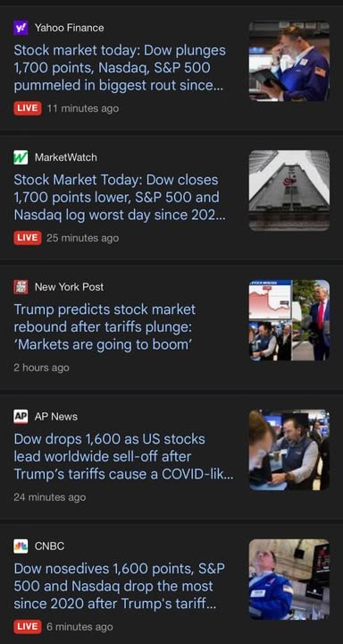The height and width of the screenshot is (644, 343).
Task: Open the Yahoo Finance trader thumbnail
Action: tap(289, 61)
